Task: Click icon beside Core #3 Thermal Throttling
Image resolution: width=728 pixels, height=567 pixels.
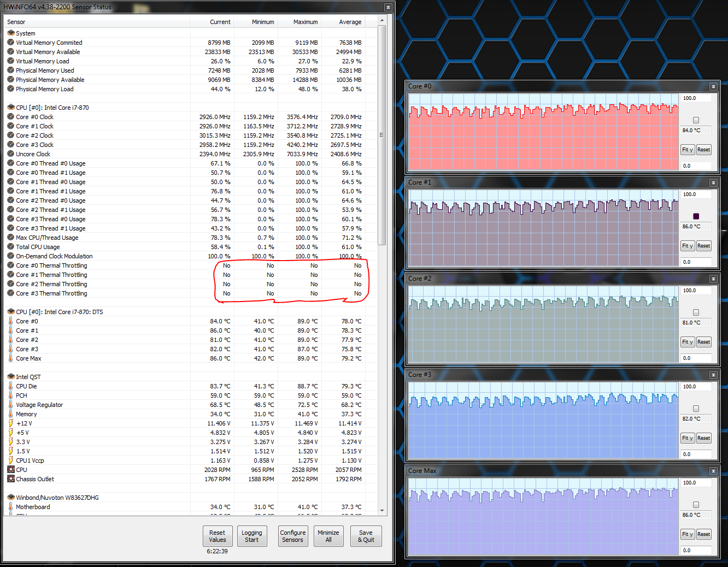Action: (10, 293)
